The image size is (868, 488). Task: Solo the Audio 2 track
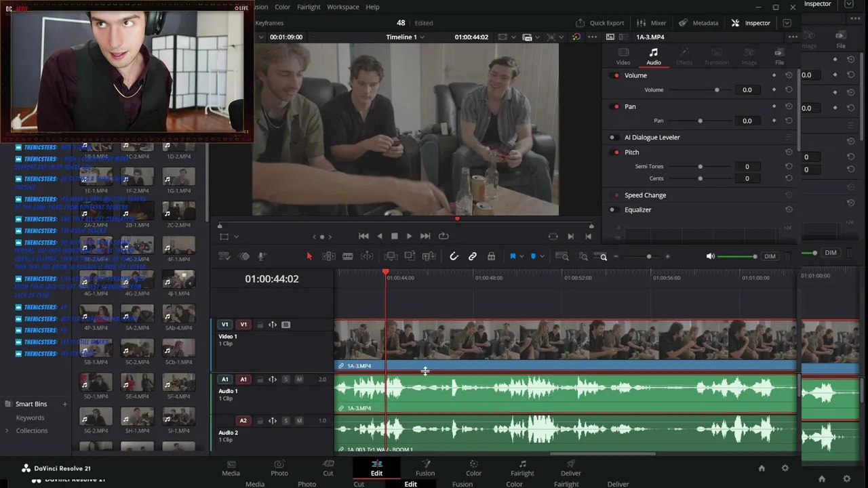click(x=285, y=421)
